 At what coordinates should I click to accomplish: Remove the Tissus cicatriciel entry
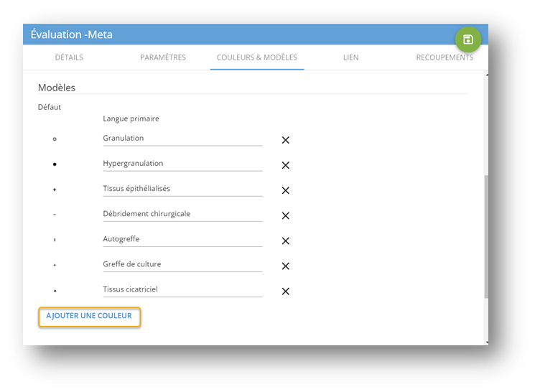(x=285, y=291)
